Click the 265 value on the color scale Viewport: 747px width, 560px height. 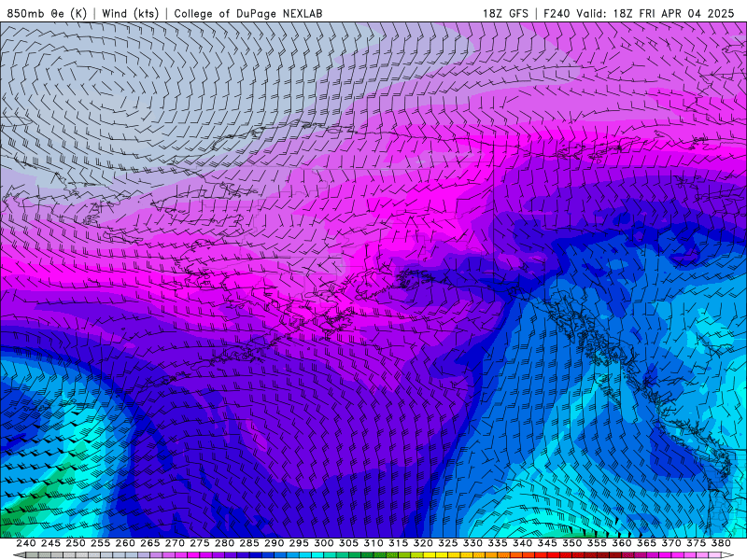(150, 543)
